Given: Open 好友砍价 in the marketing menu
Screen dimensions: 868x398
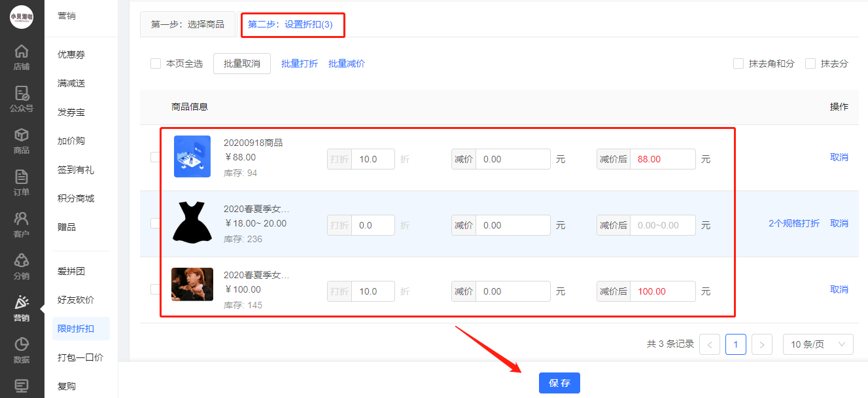Looking at the screenshot, I should pyautogui.click(x=76, y=300).
